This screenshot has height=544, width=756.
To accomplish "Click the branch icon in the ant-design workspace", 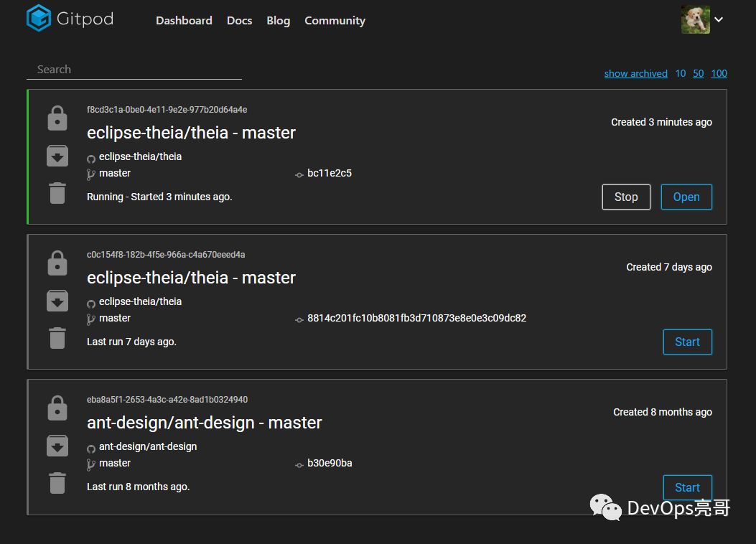I will click(90, 464).
